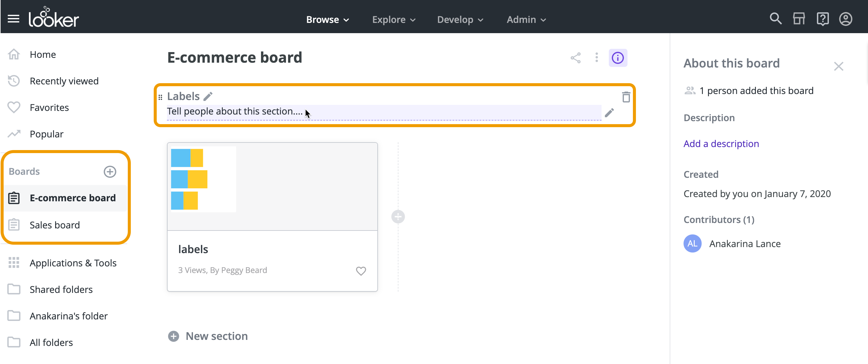Open the user account profile icon
This screenshot has height=364, width=868.
[x=846, y=19]
